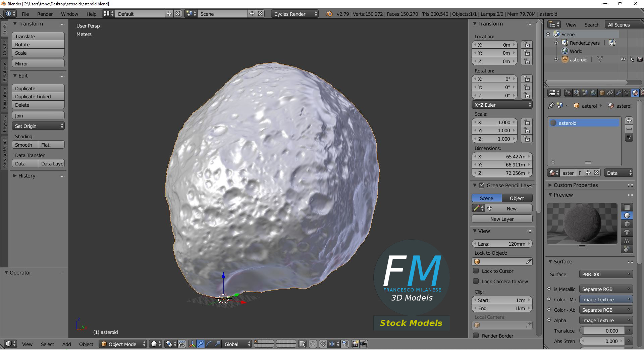Select monkey material preview type
This screenshot has width=644, height=350.
[627, 232]
